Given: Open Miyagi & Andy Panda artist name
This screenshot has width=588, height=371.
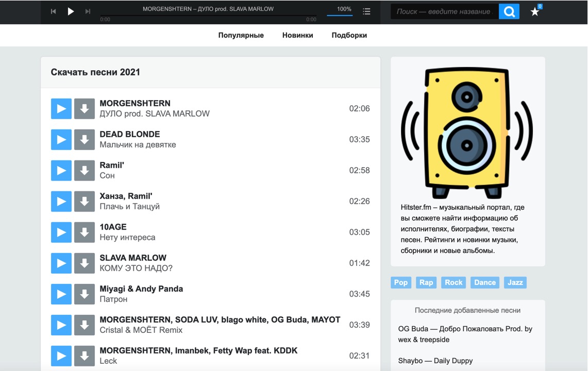Looking at the screenshot, I should (141, 289).
